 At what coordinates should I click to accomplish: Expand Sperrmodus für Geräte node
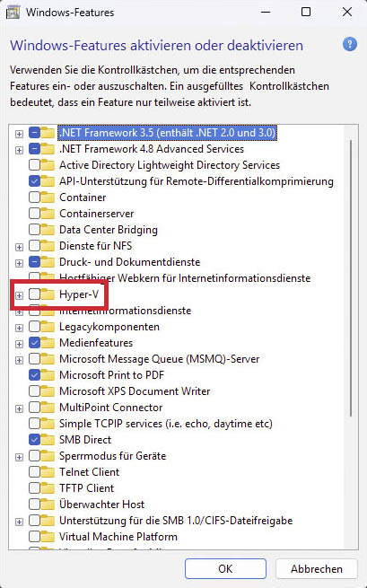coord(19,457)
